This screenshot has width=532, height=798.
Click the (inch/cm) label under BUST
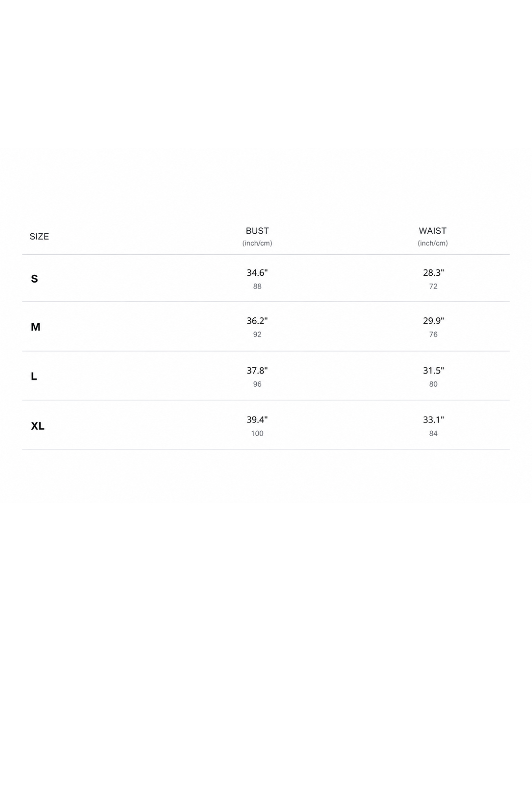[x=257, y=244]
